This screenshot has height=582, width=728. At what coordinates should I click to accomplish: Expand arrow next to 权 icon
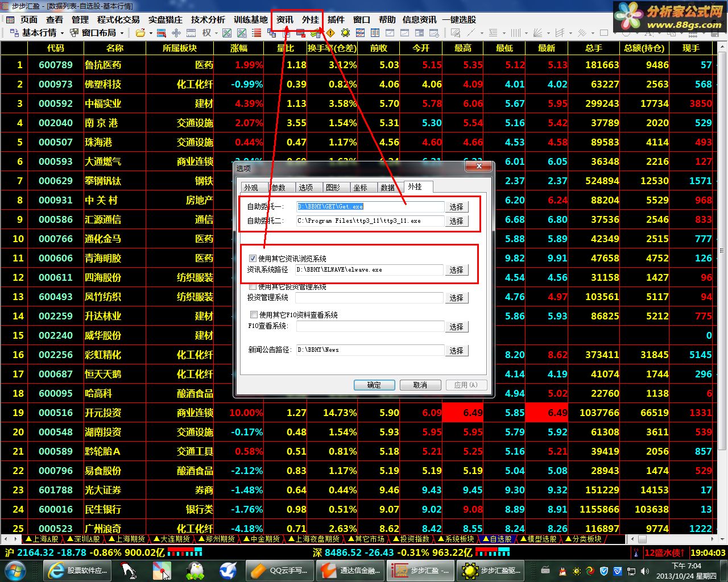point(216,33)
